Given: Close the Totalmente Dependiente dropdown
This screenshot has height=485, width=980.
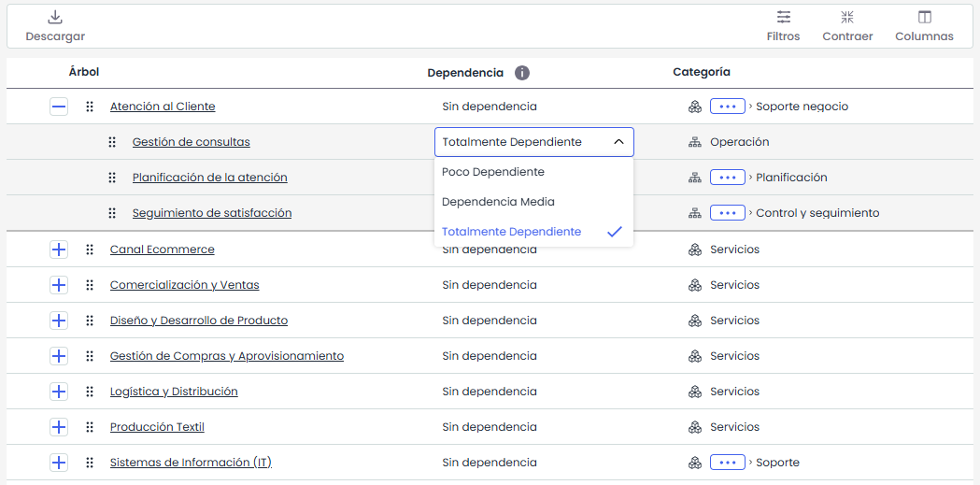Looking at the screenshot, I should (x=618, y=142).
